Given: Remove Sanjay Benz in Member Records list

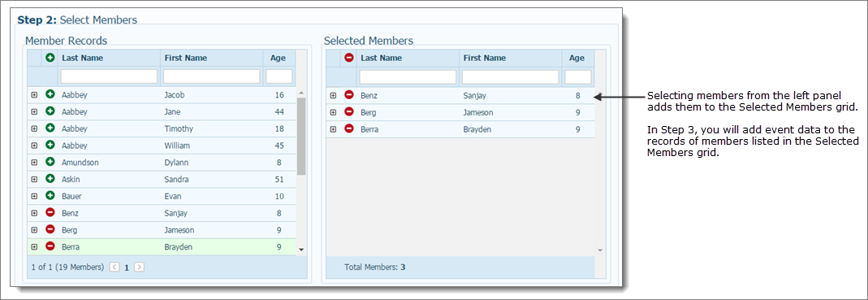Looking at the screenshot, I should [50, 213].
